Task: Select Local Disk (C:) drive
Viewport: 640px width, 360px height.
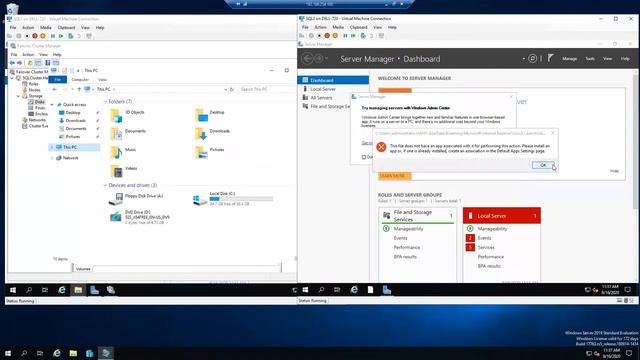Action: tap(233, 199)
